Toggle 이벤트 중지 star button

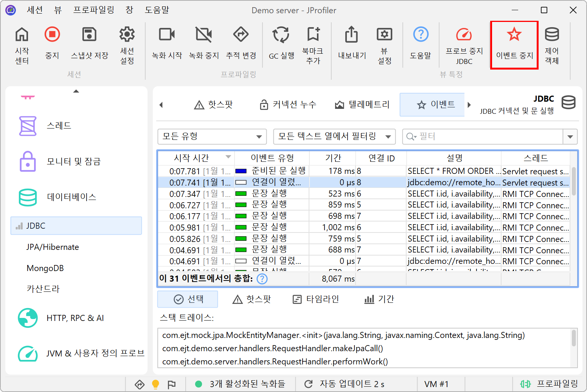point(514,35)
